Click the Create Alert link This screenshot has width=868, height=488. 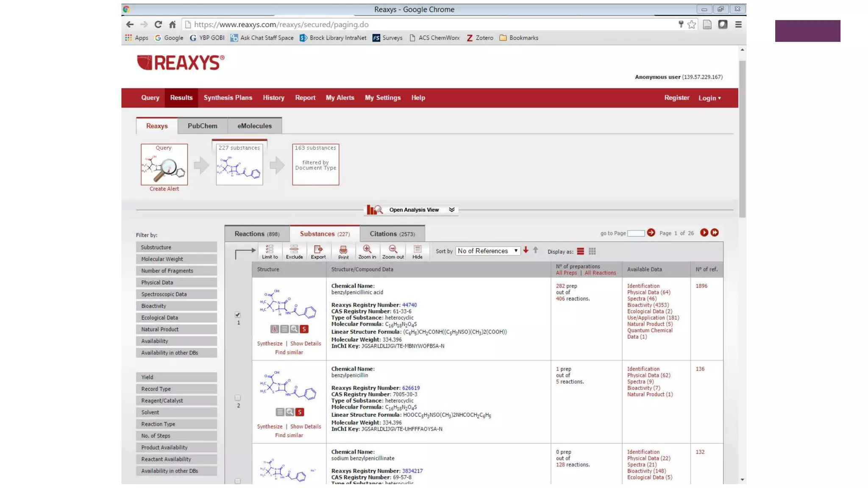pos(164,189)
